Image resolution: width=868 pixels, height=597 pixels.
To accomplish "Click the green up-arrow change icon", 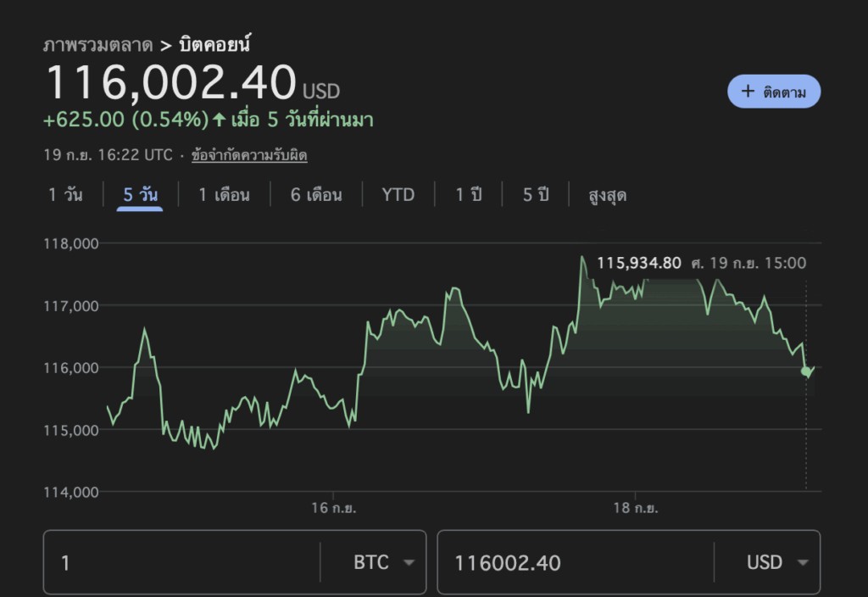I will 220,119.
